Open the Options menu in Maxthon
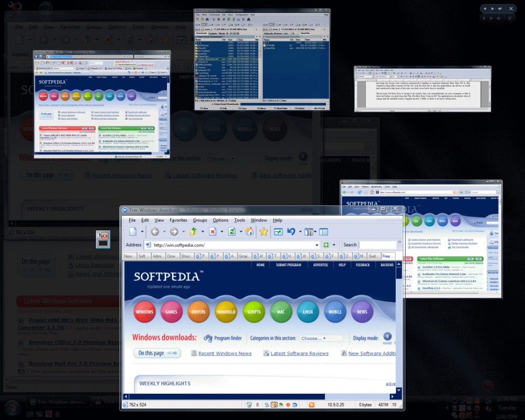Screen dimensions: 525x420 tap(220, 220)
